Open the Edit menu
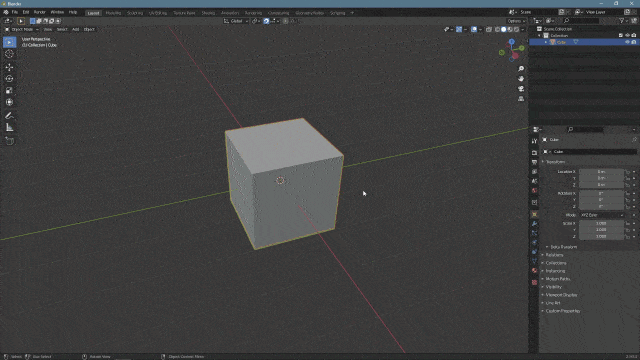640x360 pixels. pos(26,12)
